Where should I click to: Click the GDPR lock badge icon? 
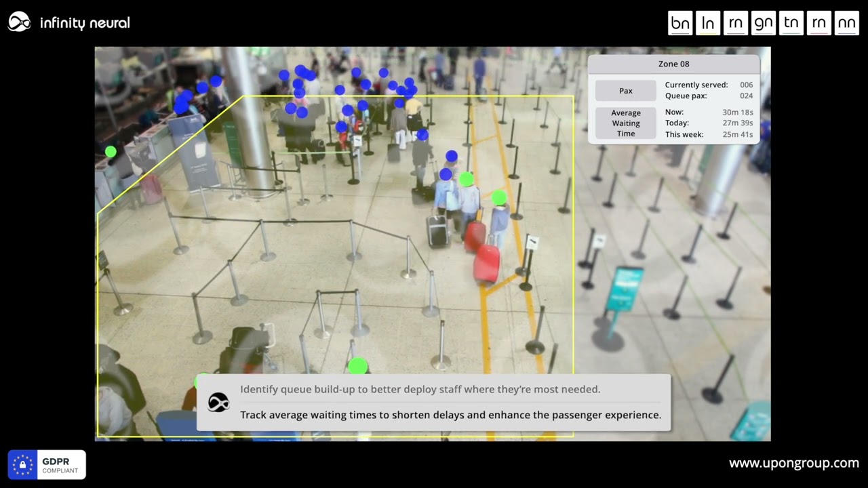point(22,465)
